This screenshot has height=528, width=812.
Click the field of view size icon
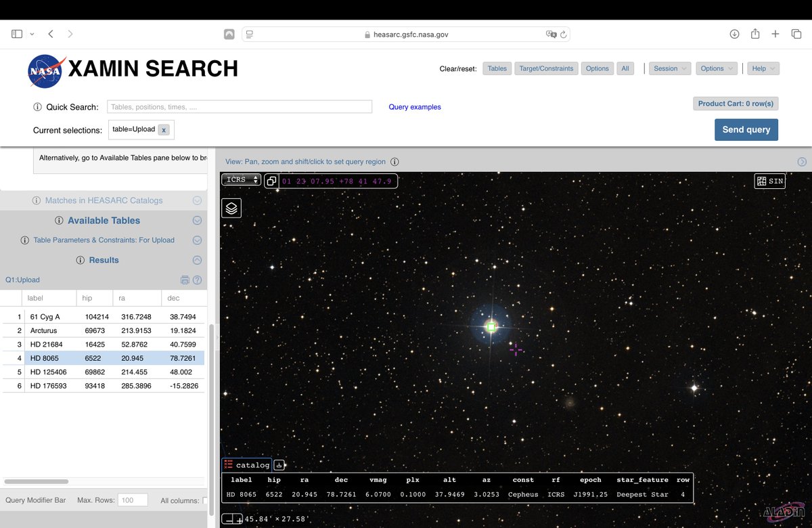point(233,519)
